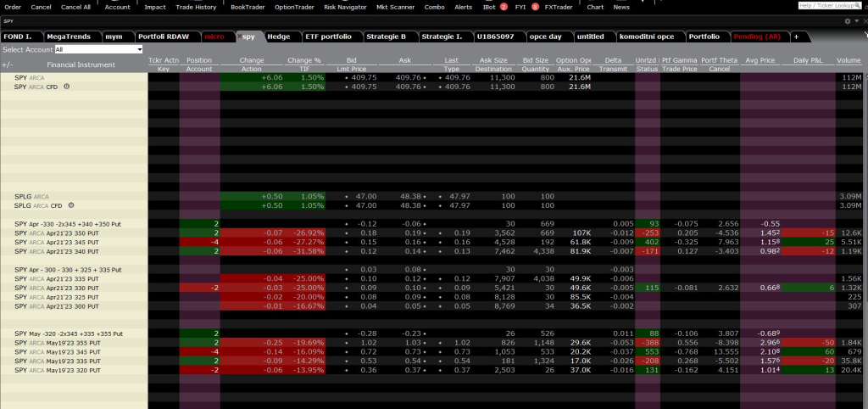868x409 pixels.
Task: Open the Mkt Scanner
Action: 395,7
